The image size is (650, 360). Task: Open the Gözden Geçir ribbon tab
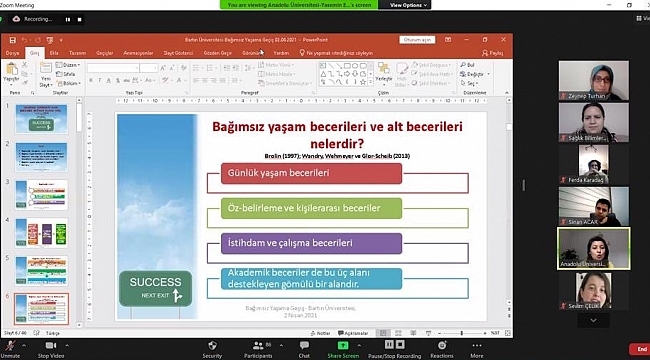point(218,53)
